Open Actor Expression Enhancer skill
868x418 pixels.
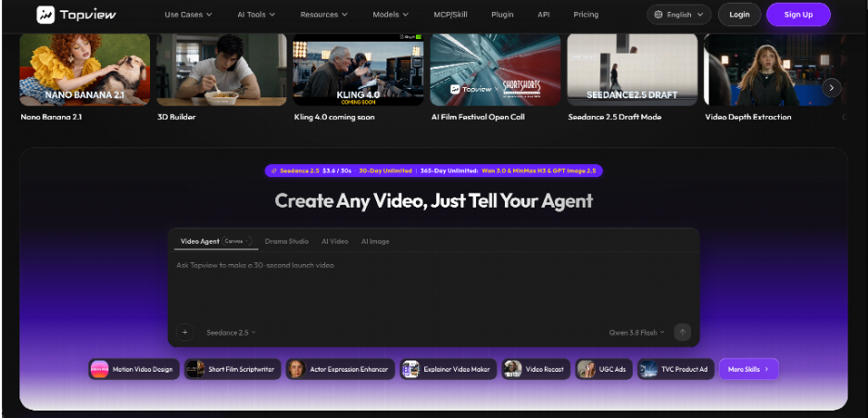(340, 369)
